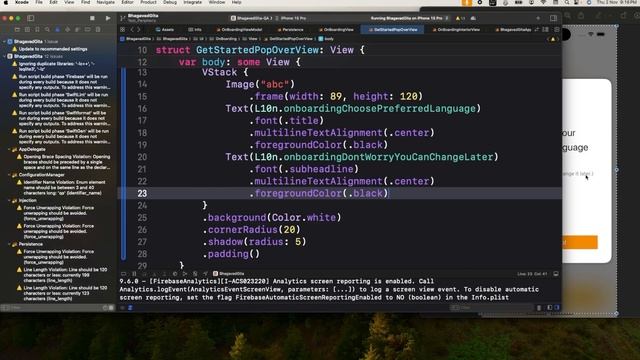
Task: Open the Navigate menu
Action: pyautogui.click(x=105, y=2)
